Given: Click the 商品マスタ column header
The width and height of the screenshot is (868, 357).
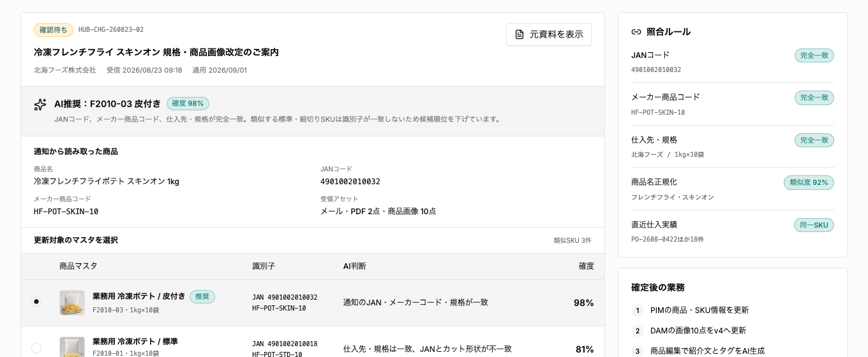Looking at the screenshot, I should 79,266.
